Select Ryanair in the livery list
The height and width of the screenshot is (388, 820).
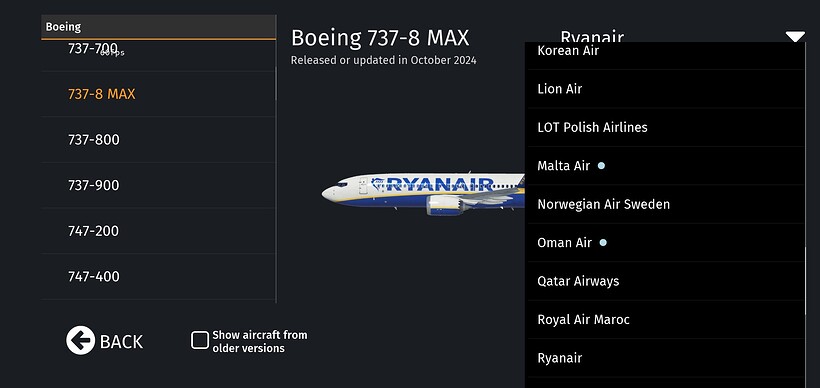[665, 358]
